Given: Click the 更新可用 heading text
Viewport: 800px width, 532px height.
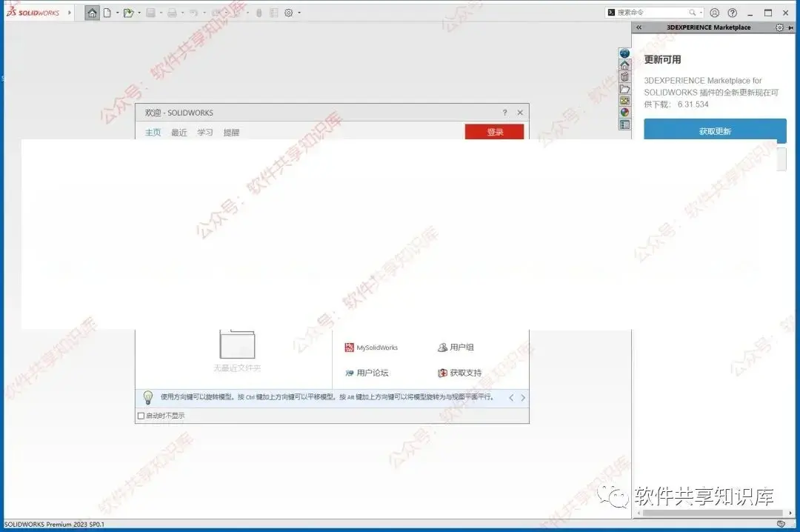Looking at the screenshot, I should pyautogui.click(x=662, y=60).
